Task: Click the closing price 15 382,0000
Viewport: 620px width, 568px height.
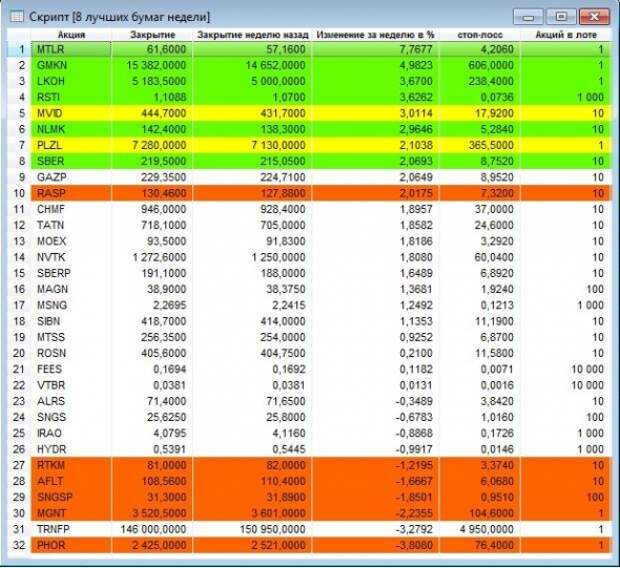Action: coord(156,65)
